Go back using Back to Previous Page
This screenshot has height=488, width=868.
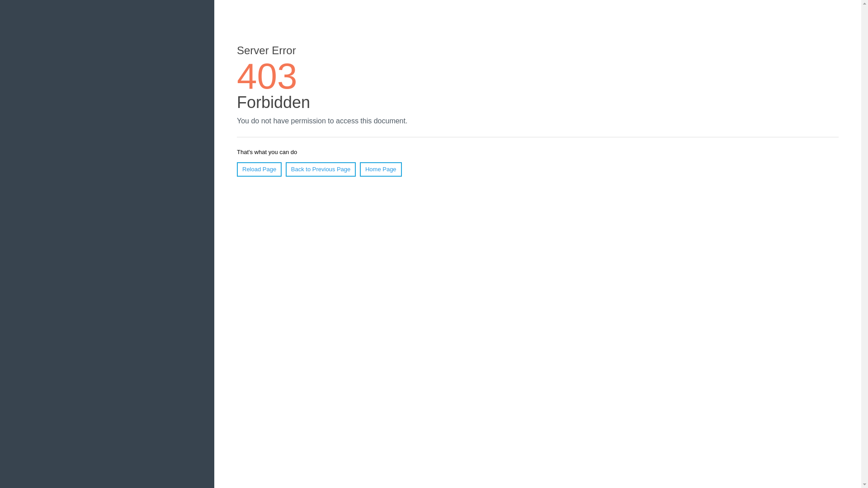pyautogui.click(x=321, y=169)
